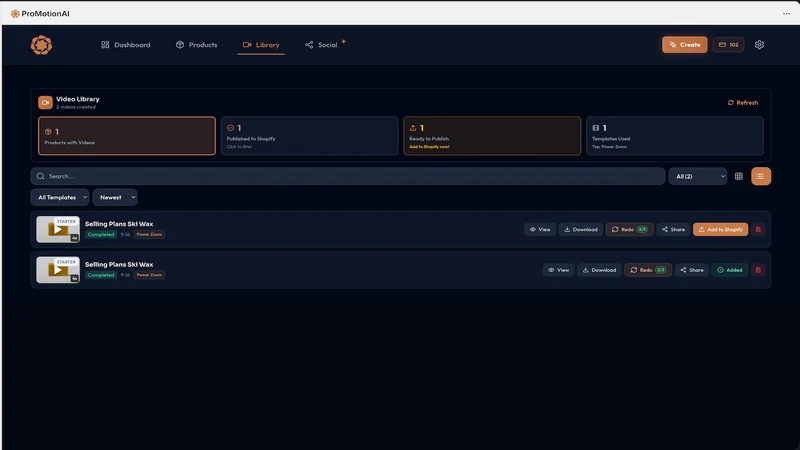Switch to grid view
The width and height of the screenshot is (800, 450).
pyautogui.click(x=738, y=176)
